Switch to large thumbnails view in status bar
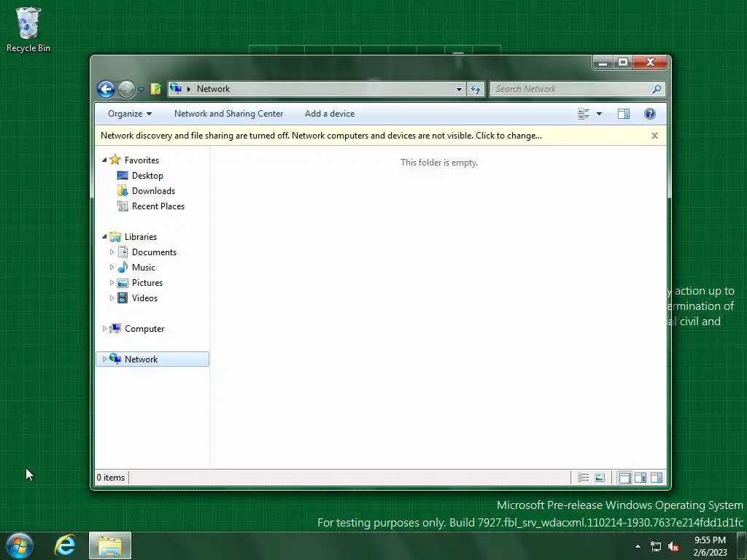The height and width of the screenshot is (560, 747). [600, 478]
